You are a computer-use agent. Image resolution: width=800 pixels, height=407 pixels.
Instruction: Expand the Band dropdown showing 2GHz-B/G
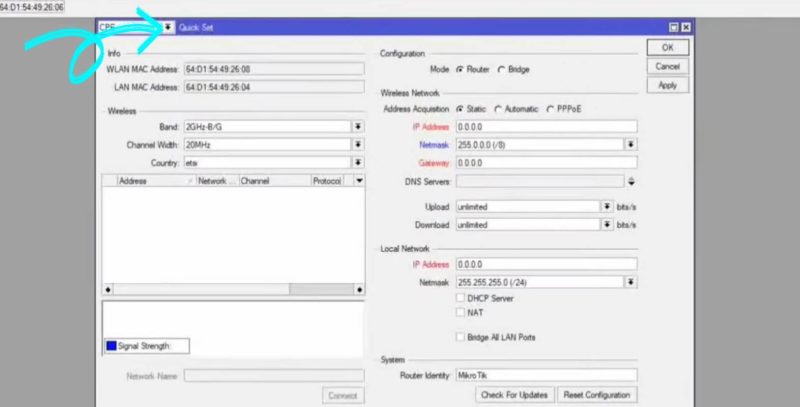pos(358,127)
